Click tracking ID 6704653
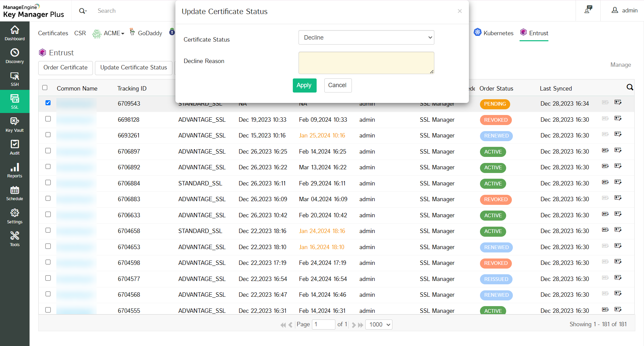This screenshot has height=346, width=644. [x=129, y=247]
